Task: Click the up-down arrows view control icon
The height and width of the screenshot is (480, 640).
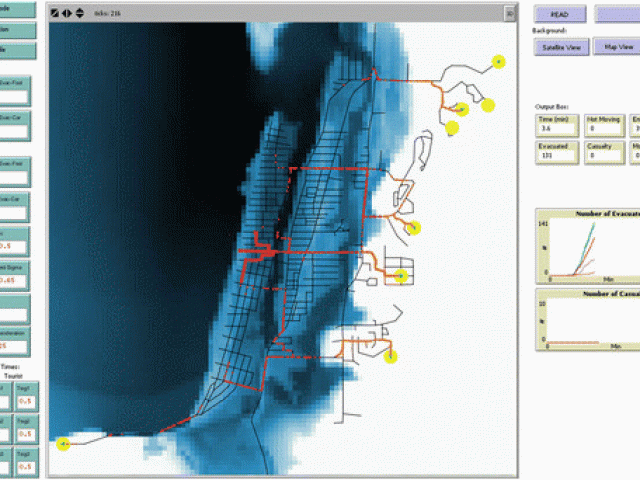Action: [x=80, y=13]
